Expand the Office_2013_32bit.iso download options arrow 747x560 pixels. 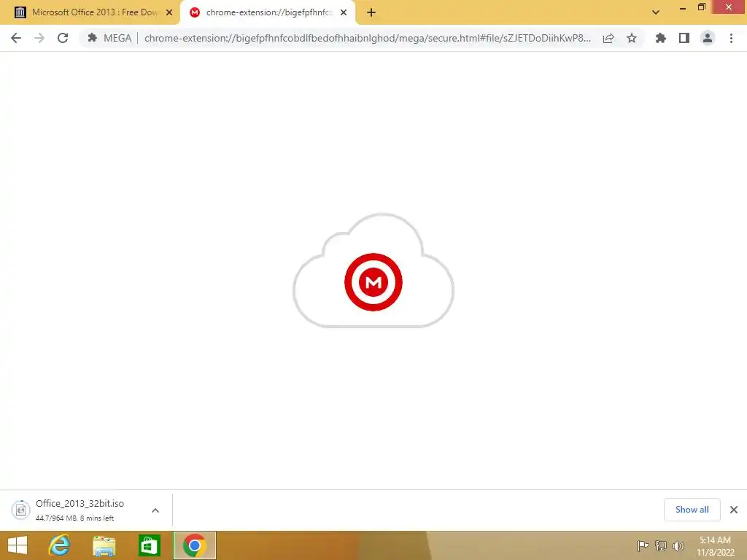tap(155, 510)
